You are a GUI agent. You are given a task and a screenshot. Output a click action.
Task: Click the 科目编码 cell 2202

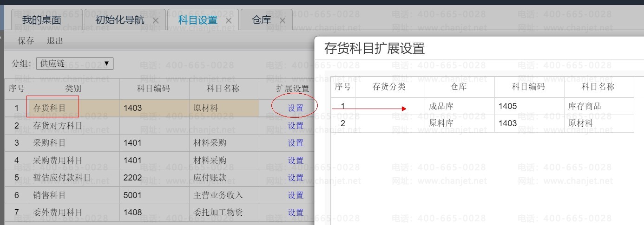point(133,178)
